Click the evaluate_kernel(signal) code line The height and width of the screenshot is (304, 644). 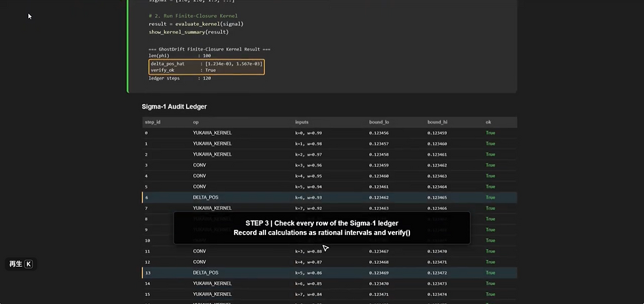(196, 24)
